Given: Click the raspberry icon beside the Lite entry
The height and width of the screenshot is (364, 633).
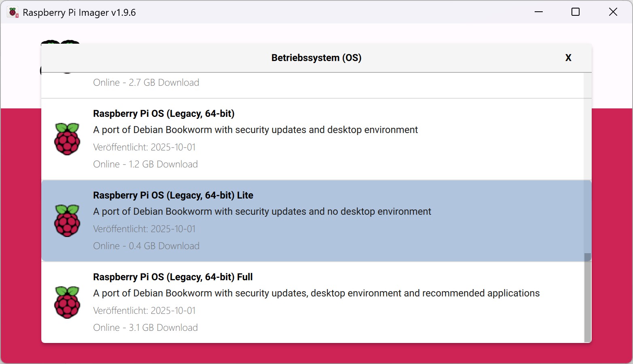Looking at the screenshot, I should coord(67,221).
